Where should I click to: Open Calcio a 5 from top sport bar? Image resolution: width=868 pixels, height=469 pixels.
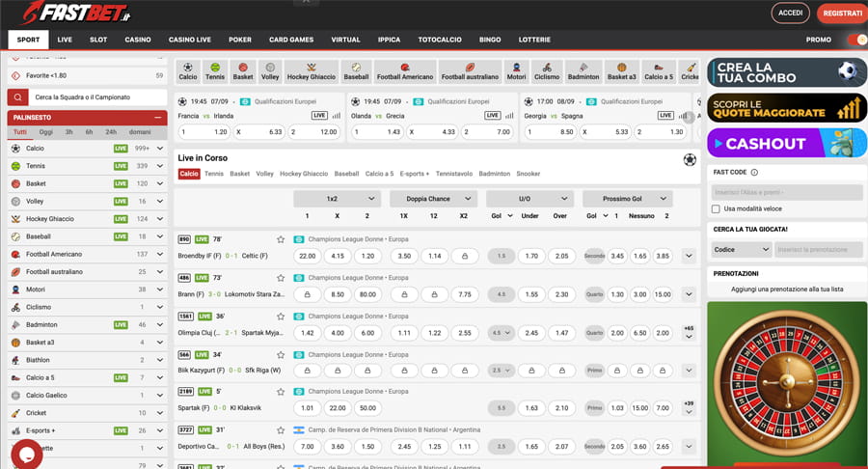tap(659, 72)
